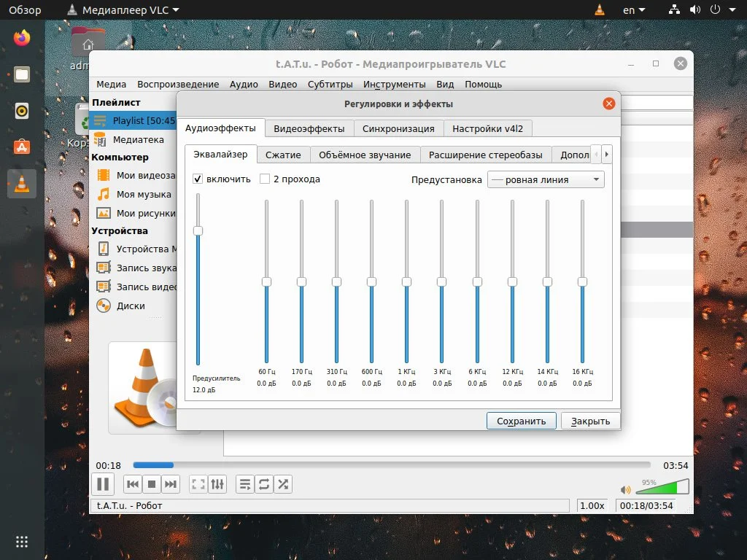Enable the включить equalizer checkbox
Screen dimensions: 747x560
click(x=197, y=178)
